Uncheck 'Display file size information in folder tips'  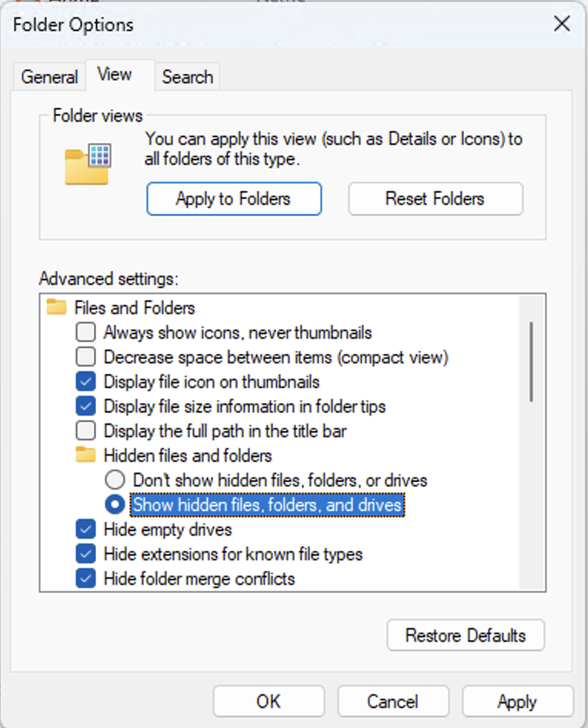click(x=86, y=406)
